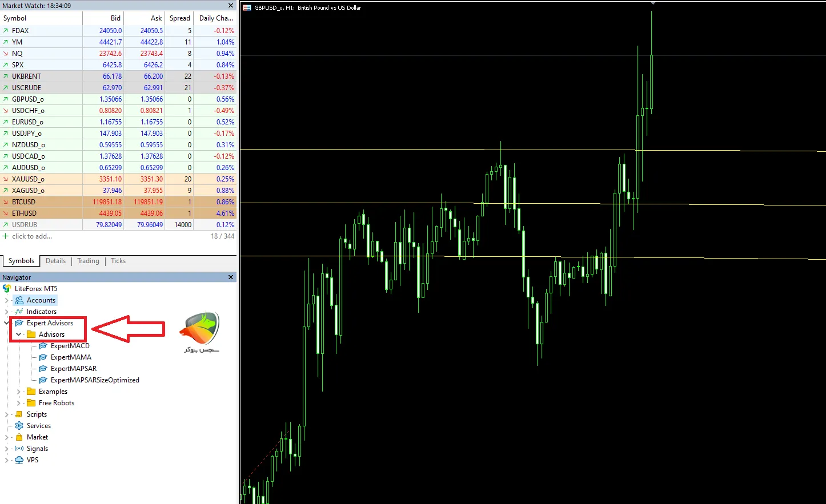This screenshot has height=504, width=826.
Task: Click the red down arrow beside XAUUSD_o
Action: (6, 179)
